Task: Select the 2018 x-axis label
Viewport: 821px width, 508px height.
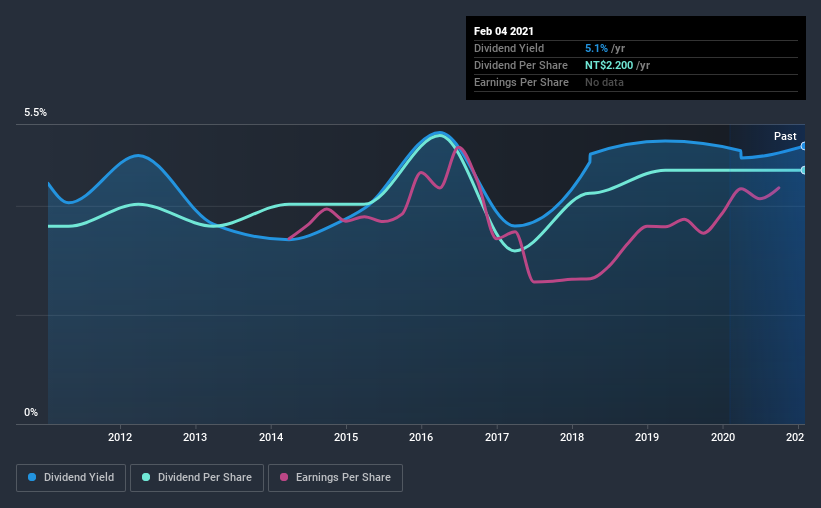Action: click(x=572, y=437)
